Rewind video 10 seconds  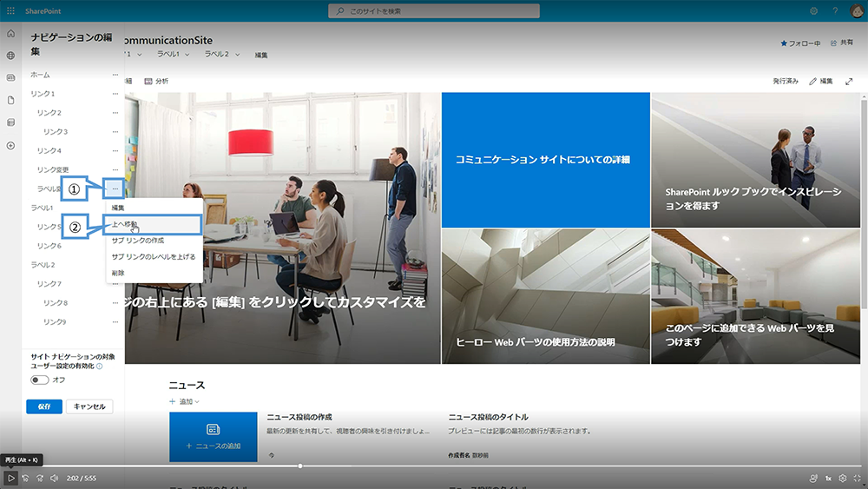point(25,478)
